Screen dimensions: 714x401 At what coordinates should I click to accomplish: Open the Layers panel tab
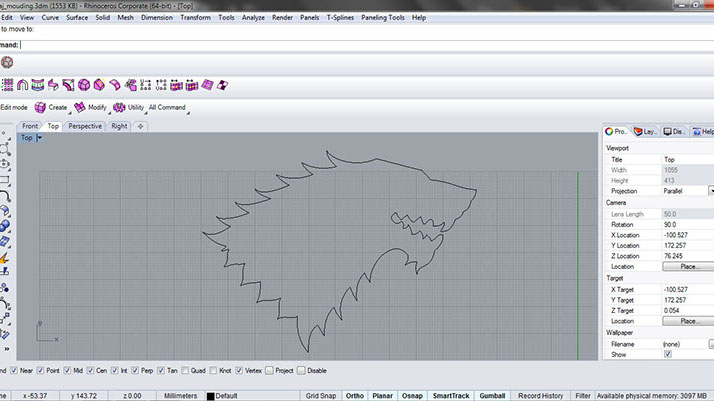pos(646,132)
